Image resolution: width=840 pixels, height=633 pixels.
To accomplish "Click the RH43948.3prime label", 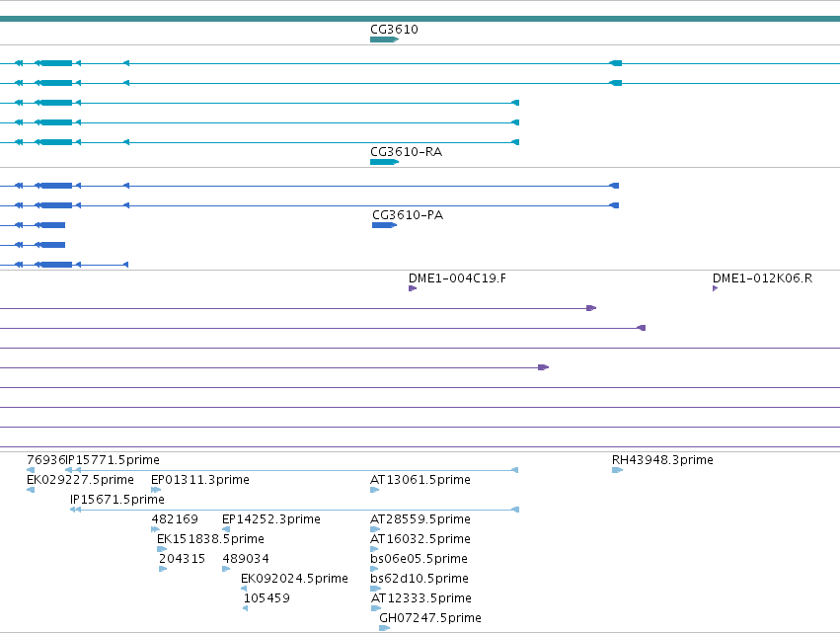I will click(662, 460).
